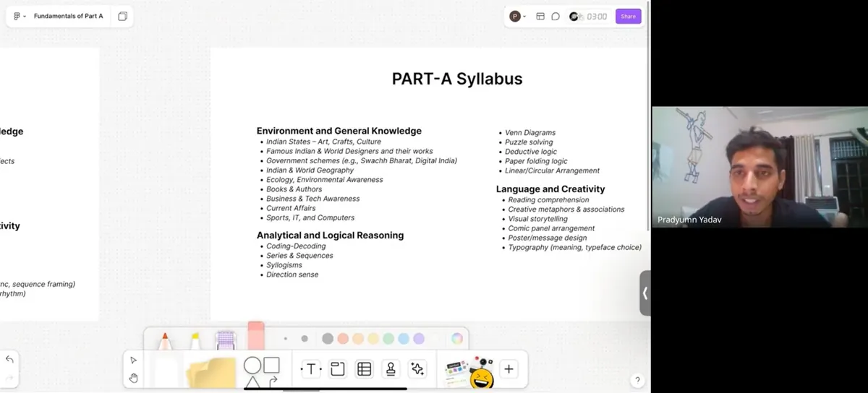The height and width of the screenshot is (393, 868).
Task: Open the rainbow custom color picker
Action: [x=457, y=338]
